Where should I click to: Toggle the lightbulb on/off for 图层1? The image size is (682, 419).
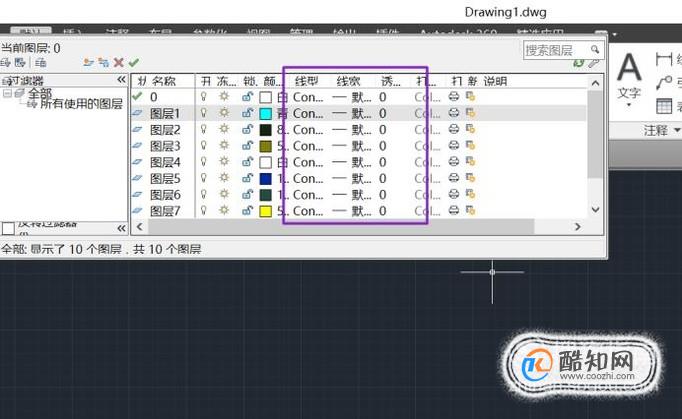pyautogui.click(x=203, y=113)
